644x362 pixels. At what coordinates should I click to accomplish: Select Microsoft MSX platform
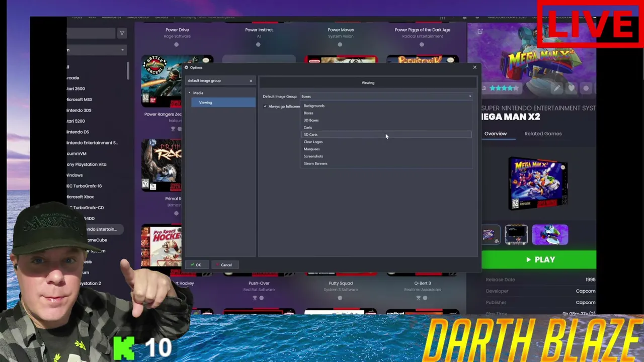tap(79, 100)
